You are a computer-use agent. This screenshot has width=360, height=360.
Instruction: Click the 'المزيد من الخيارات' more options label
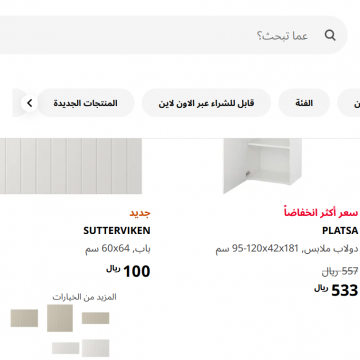click(x=84, y=297)
